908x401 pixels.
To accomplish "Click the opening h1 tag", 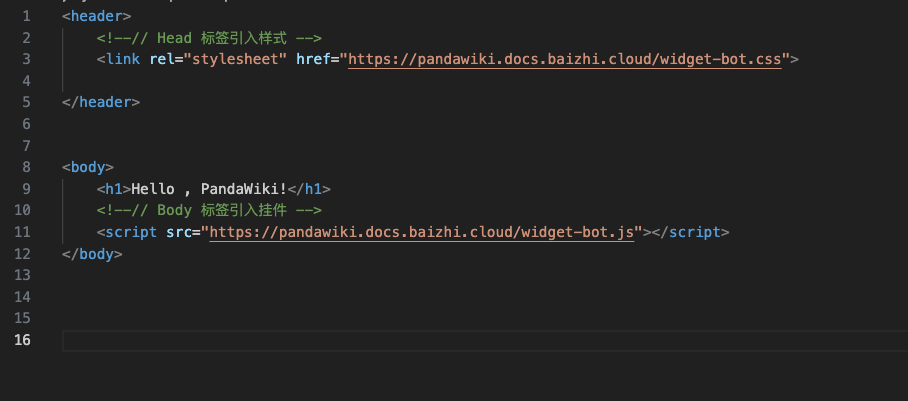I will click(114, 189).
